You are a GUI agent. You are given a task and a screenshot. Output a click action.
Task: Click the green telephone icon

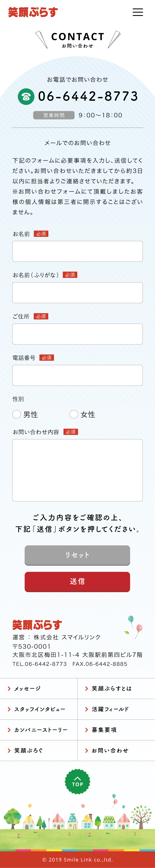26,97
